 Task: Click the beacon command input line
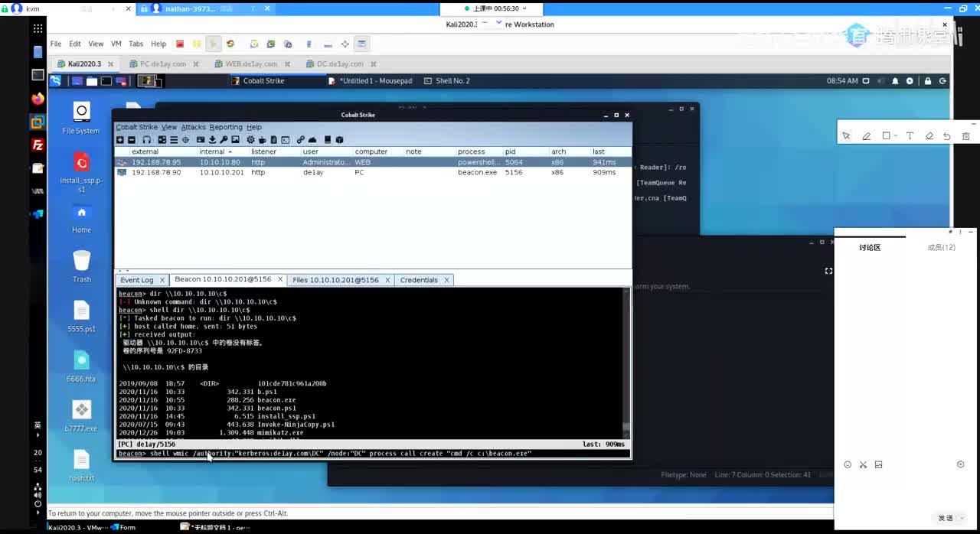(372, 454)
